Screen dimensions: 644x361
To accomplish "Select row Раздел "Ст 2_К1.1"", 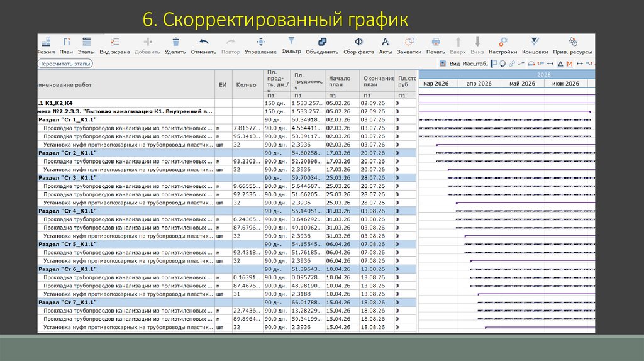I will tap(226, 153).
